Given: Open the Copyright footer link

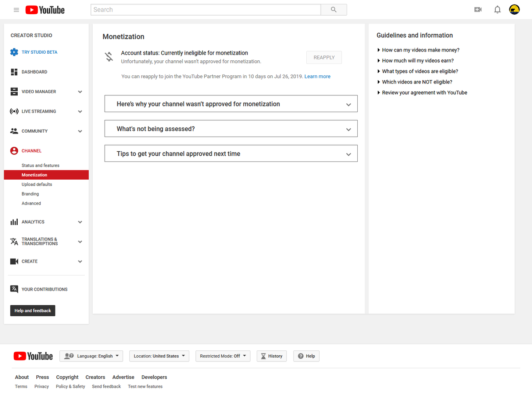Looking at the screenshot, I should (67, 377).
